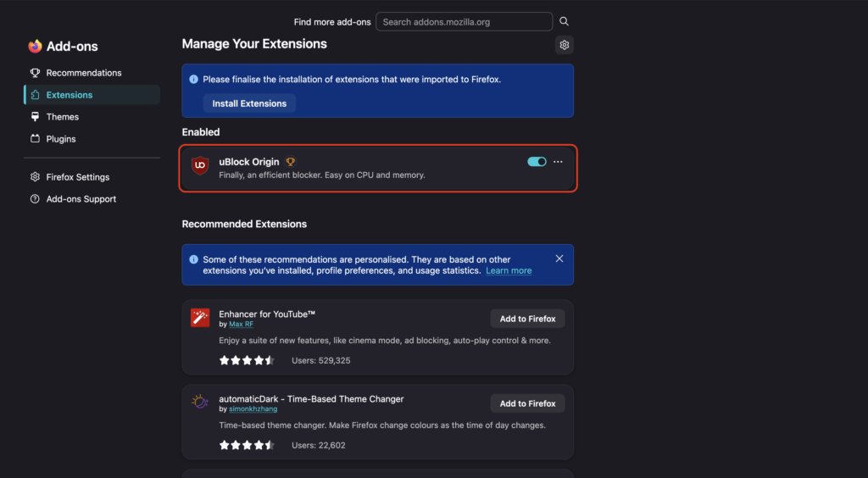This screenshot has height=478, width=868.
Task: Click the Users: 22,602 text
Action: click(319, 445)
